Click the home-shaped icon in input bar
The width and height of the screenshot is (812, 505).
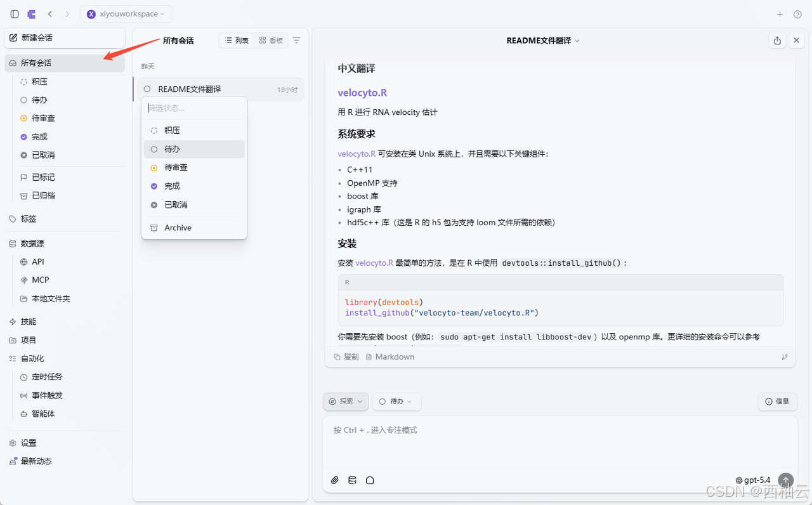370,480
